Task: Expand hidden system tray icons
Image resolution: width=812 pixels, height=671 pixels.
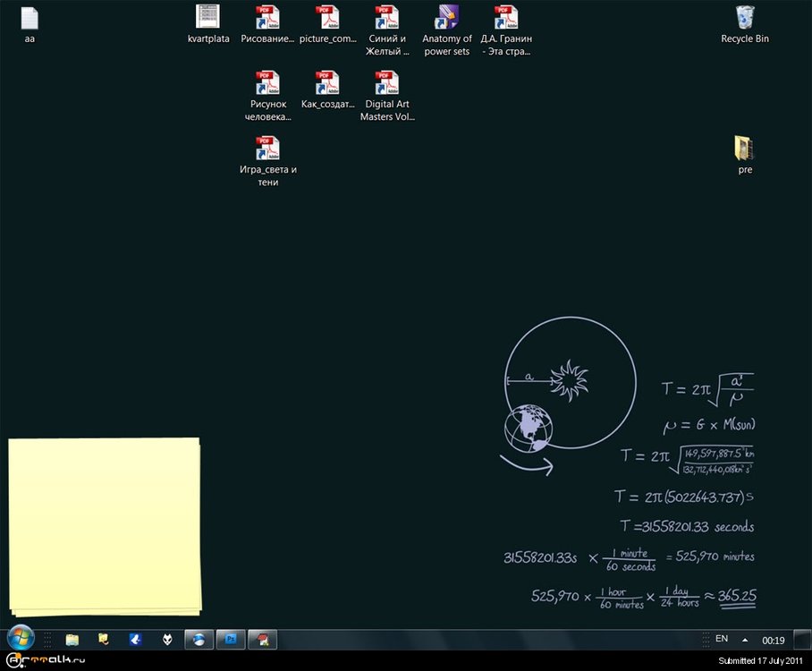Action: 743,639
